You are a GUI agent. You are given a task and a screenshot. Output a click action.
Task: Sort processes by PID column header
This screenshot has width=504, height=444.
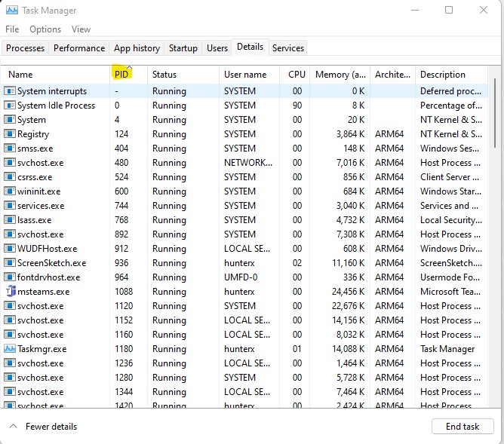pos(121,75)
